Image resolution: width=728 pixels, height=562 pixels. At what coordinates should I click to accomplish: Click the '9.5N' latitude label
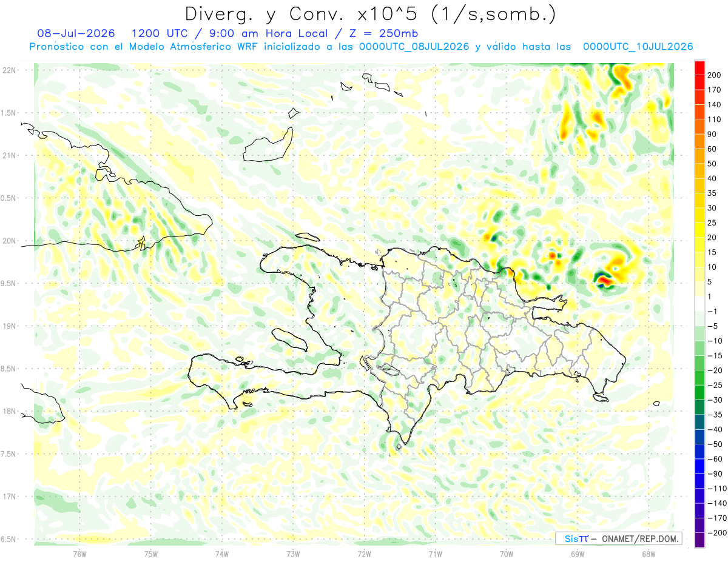[9, 283]
